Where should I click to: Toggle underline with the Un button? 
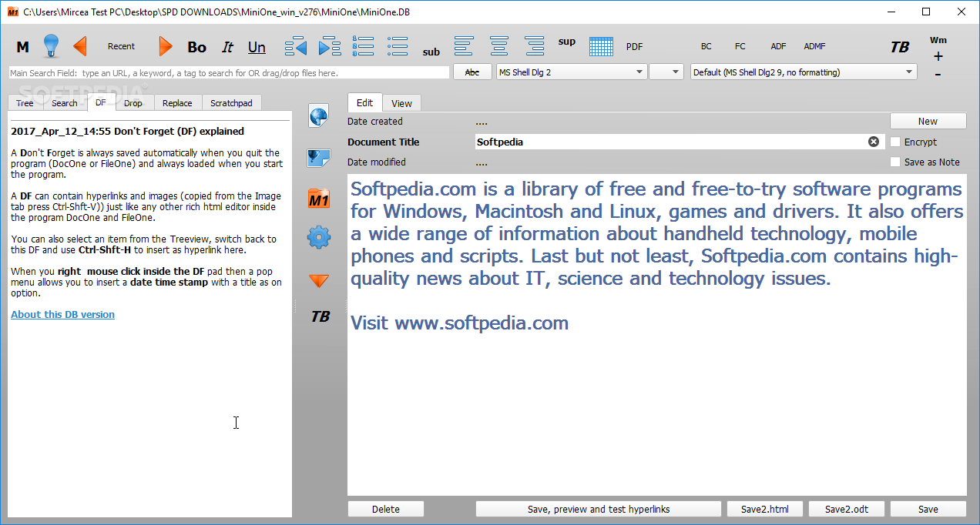(x=257, y=47)
